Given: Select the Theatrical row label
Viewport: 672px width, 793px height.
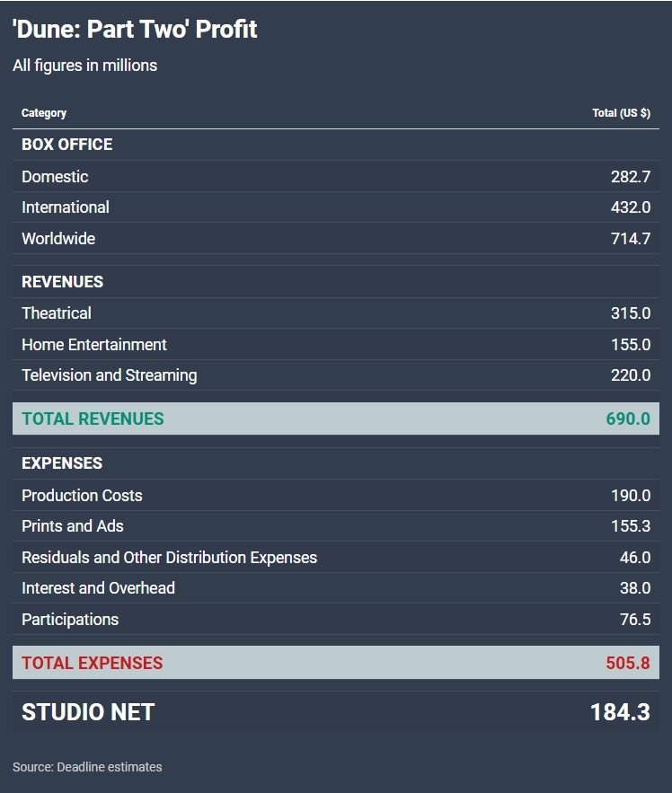Looking at the screenshot, I should (x=57, y=313).
